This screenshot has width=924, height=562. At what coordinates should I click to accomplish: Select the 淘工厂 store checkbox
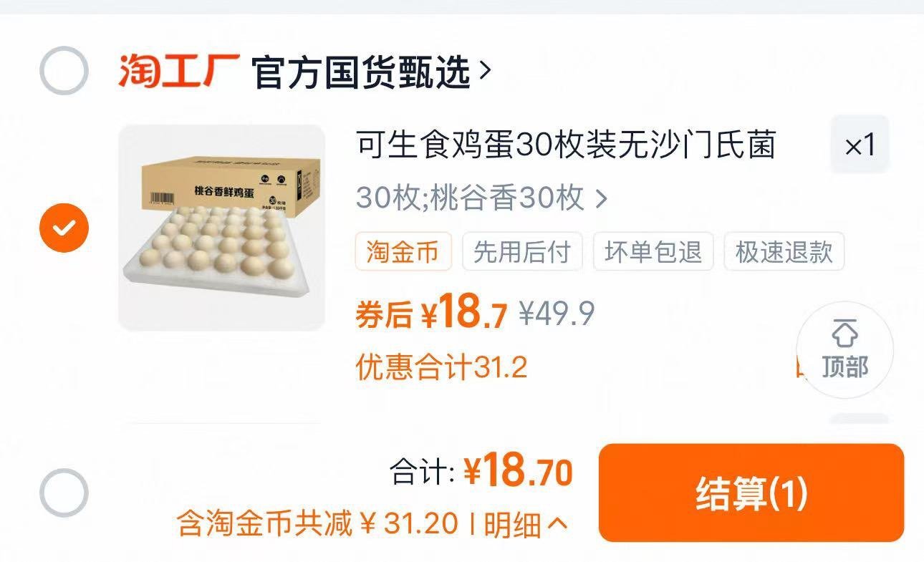point(64,70)
